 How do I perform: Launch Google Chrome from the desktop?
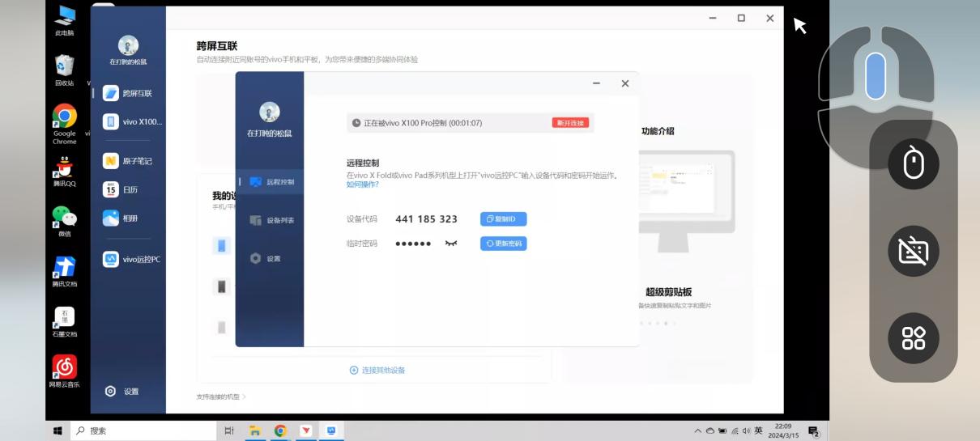pyautogui.click(x=65, y=124)
